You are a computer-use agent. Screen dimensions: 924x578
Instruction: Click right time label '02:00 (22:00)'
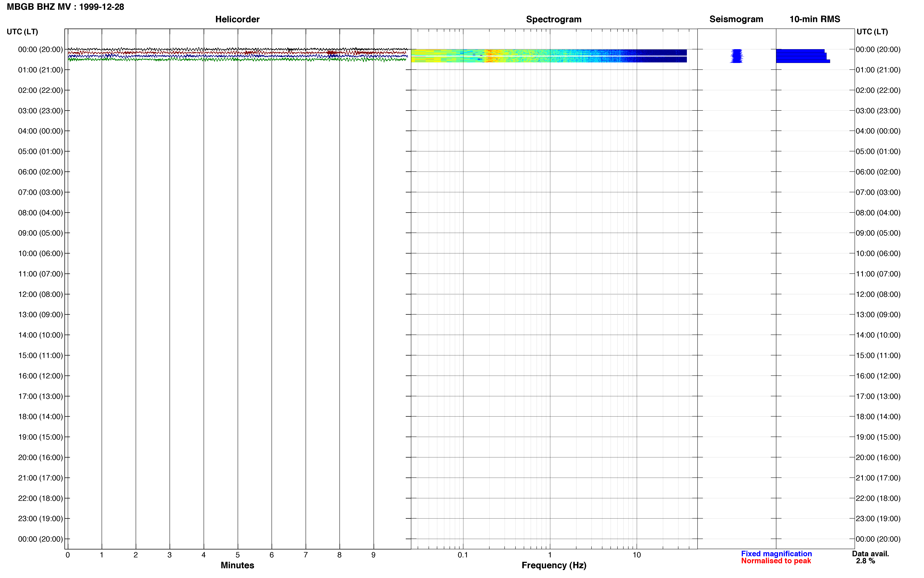pyautogui.click(x=878, y=90)
